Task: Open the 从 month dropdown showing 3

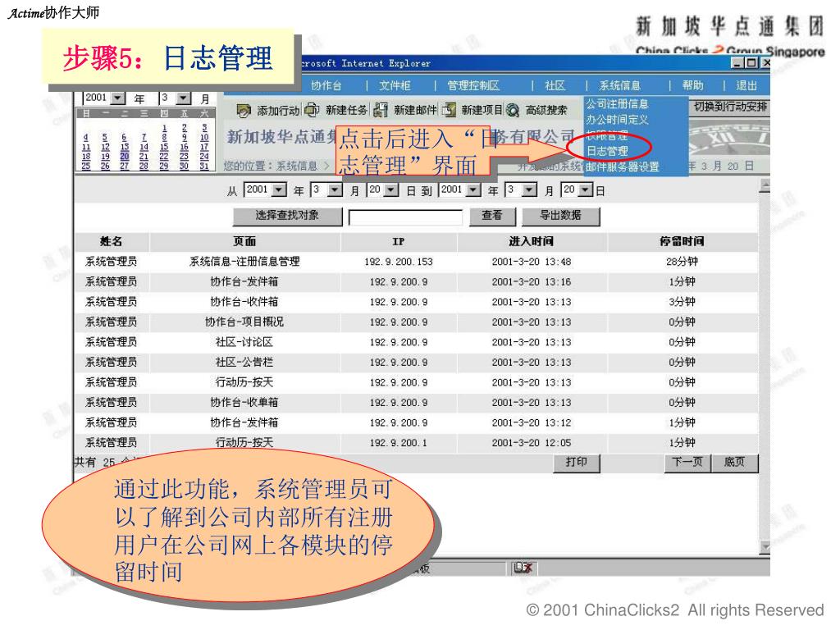Action: pyautogui.click(x=336, y=190)
